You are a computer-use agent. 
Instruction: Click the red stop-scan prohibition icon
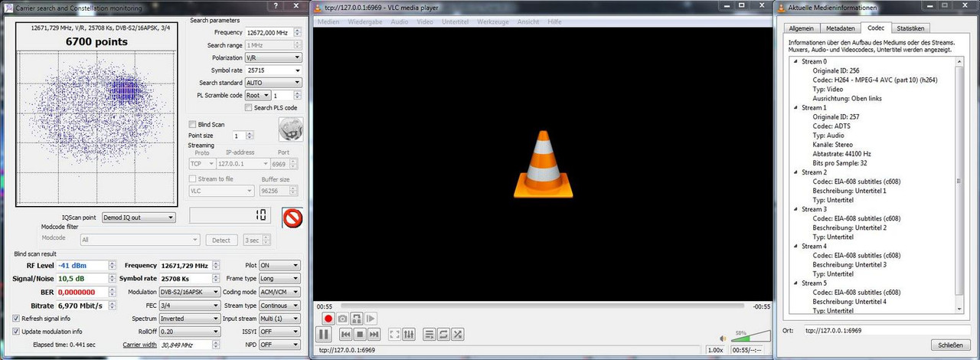[x=292, y=218]
